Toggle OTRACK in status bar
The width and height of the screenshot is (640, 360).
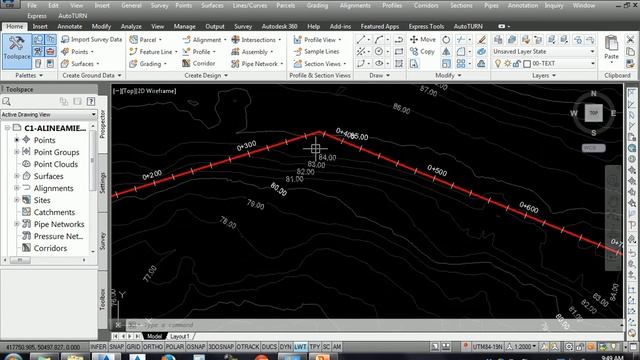click(248, 347)
